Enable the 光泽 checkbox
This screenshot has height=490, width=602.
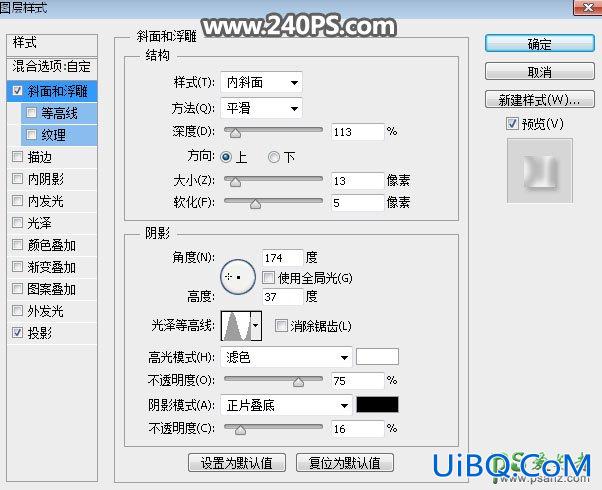pos(17,222)
